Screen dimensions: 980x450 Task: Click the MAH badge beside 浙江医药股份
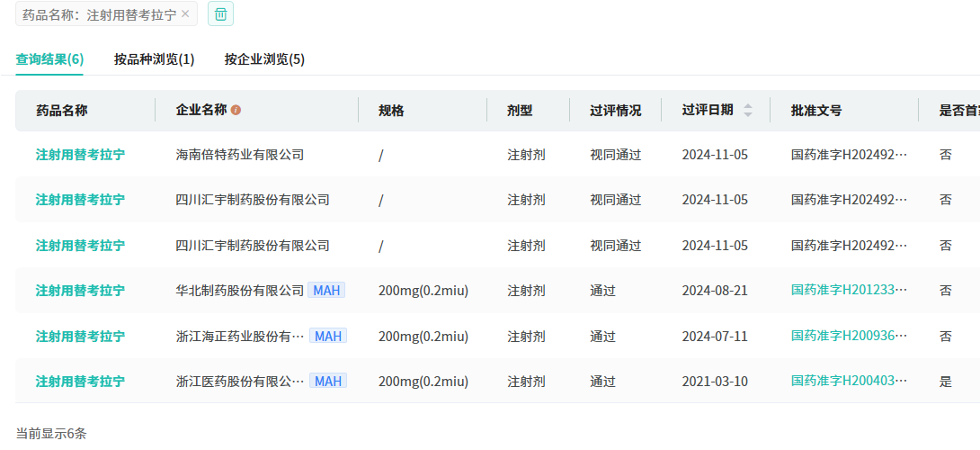click(328, 382)
